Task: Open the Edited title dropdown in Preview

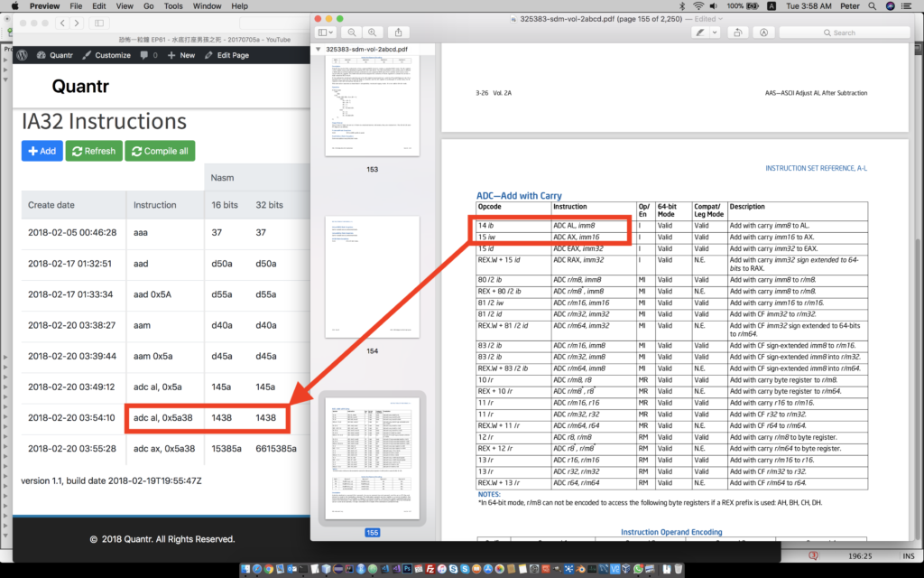Action: tap(708, 19)
